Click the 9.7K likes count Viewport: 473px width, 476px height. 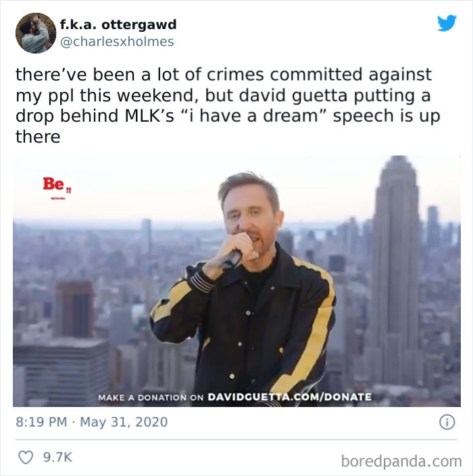point(57,457)
